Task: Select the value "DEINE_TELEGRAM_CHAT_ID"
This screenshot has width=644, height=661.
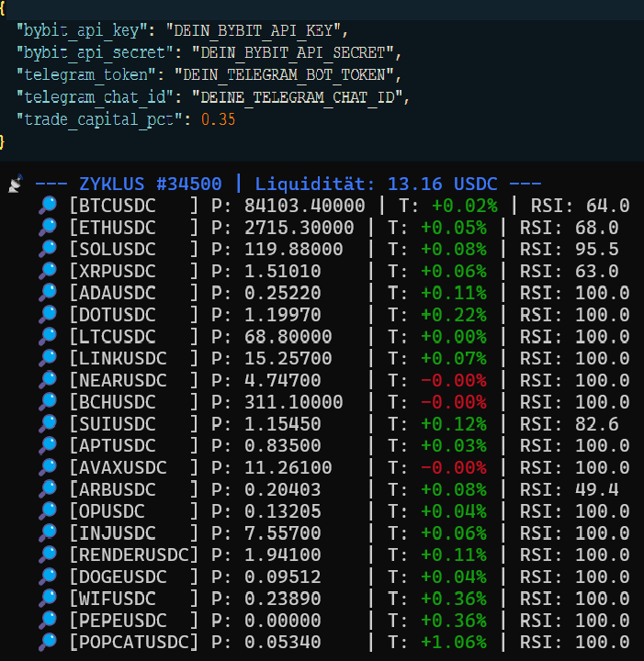Action: point(298,97)
